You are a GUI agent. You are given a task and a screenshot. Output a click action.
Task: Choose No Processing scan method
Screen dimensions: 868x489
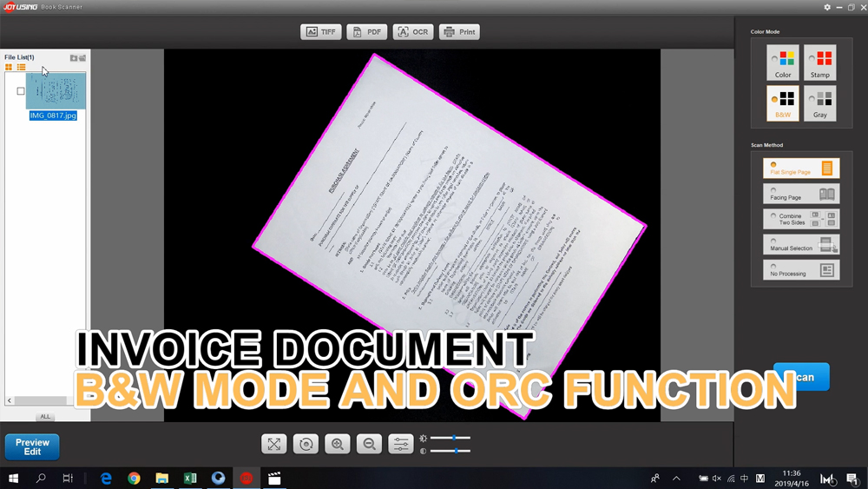coord(801,270)
